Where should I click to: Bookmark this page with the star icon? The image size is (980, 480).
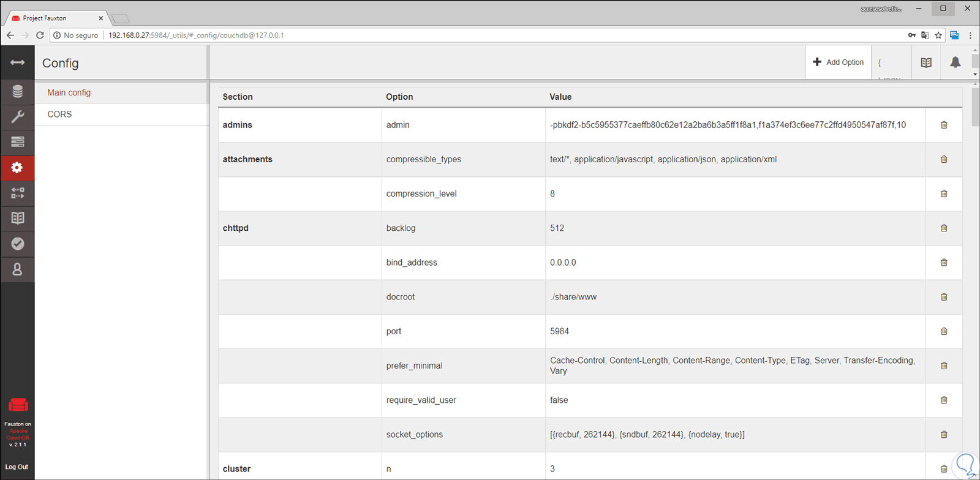(938, 36)
